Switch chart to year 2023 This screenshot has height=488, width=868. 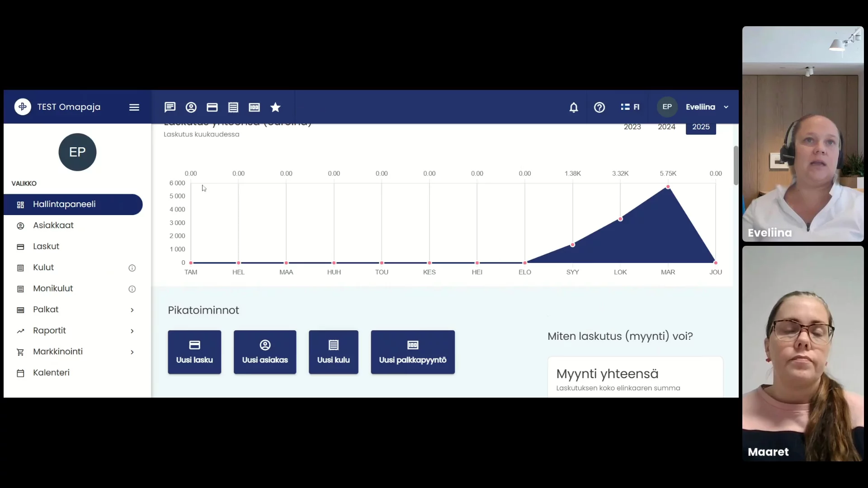click(x=632, y=127)
